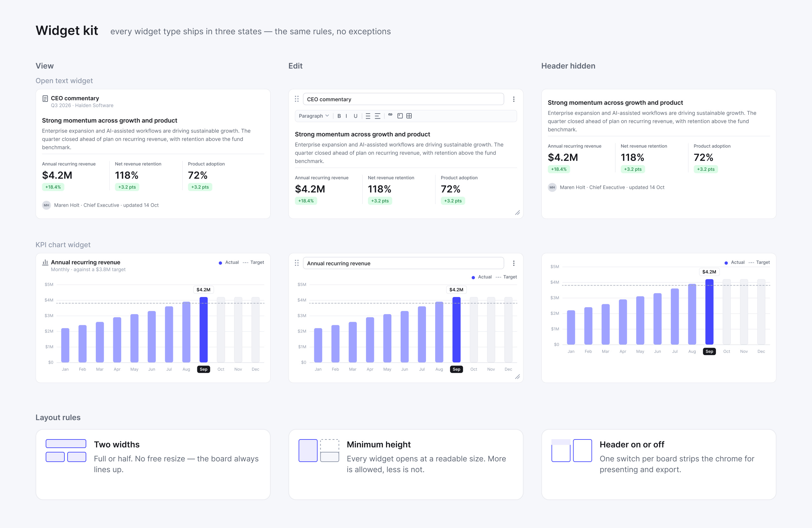Insert a link with the chain icon

(390, 115)
